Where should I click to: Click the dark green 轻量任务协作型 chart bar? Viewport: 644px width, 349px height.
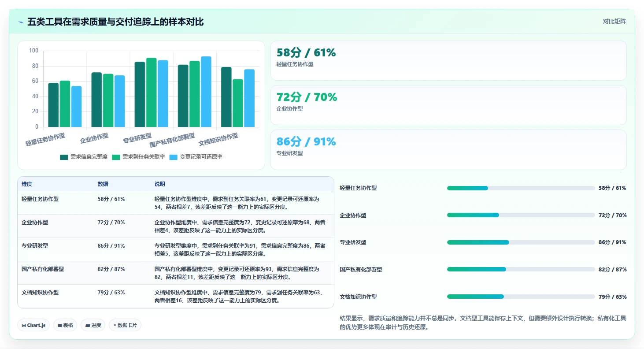pyautogui.click(x=53, y=105)
